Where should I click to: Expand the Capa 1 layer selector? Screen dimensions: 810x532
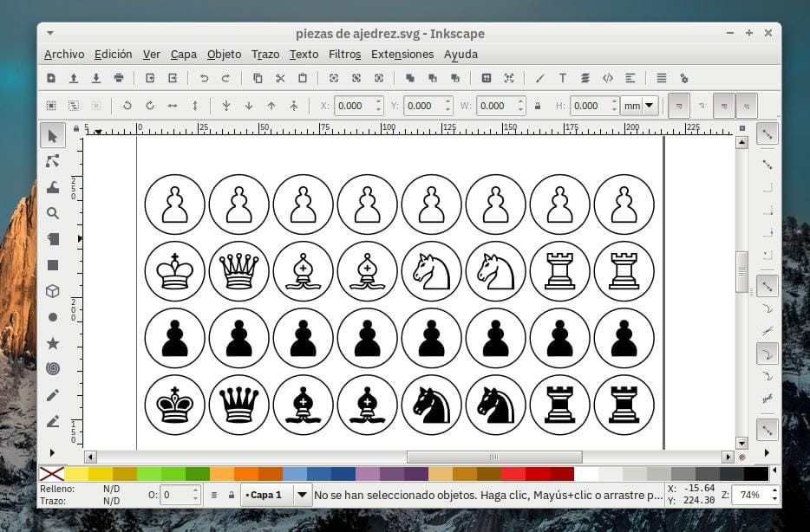click(x=302, y=495)
